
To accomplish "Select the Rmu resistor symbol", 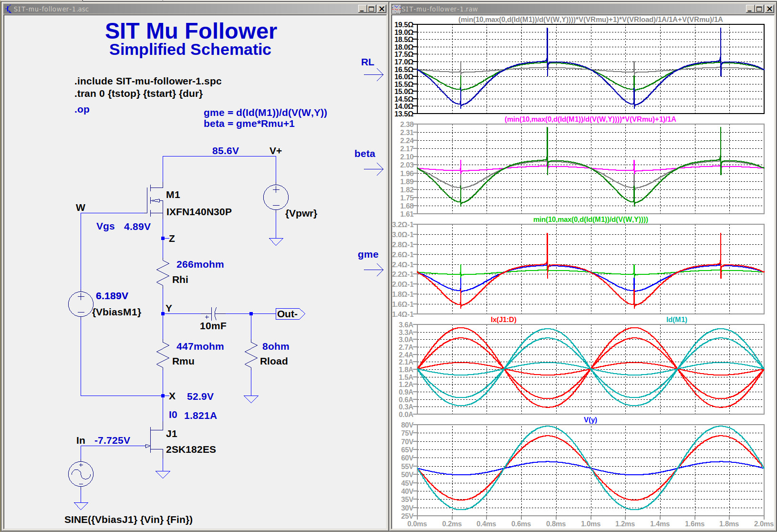I will (x=163, y=355).
